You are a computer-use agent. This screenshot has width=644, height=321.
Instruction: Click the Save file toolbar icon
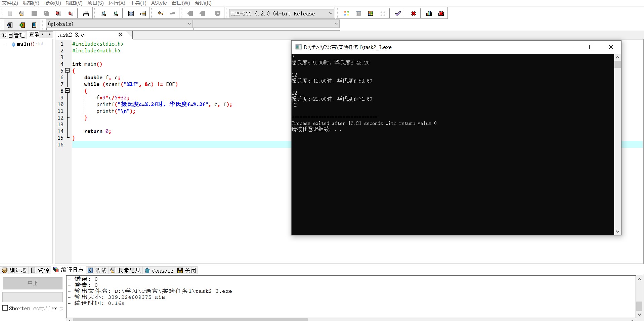tap(34, 13)
